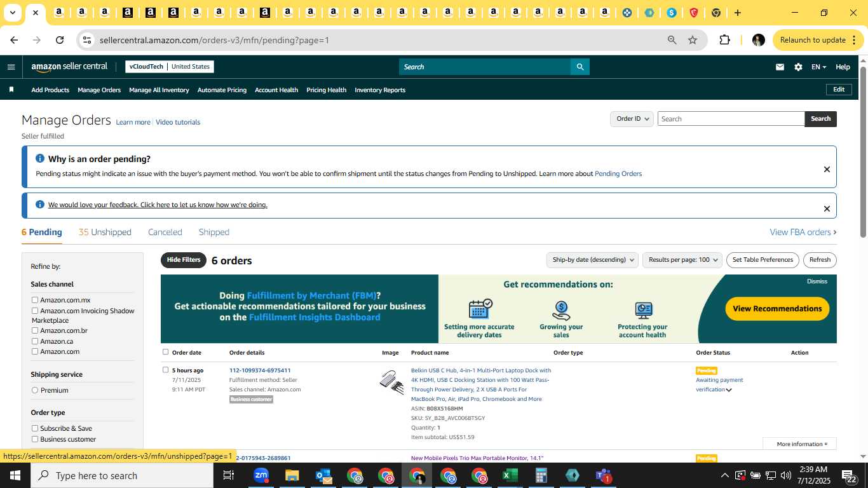Image resolution: width=868 pixels, height=488 pixels.
Task: Click the info icon beside order pending notice
Action: [x=40, y=159]
